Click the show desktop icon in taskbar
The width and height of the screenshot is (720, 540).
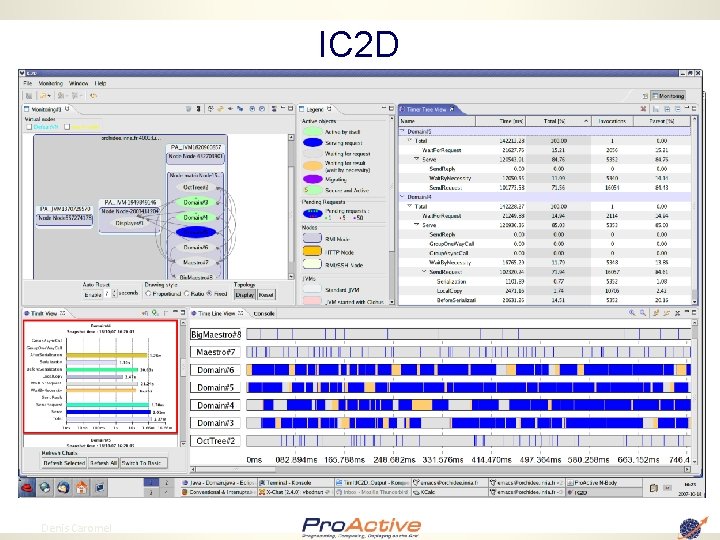pyautogui.click(x=100, y=488)
